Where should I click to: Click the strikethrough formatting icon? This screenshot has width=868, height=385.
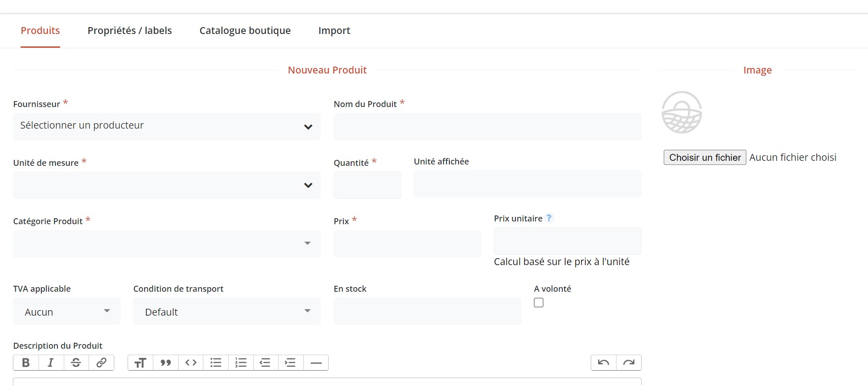76,362
